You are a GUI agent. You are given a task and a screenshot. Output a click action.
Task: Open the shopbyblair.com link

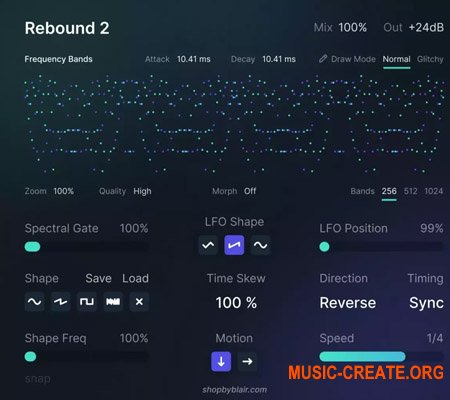pos(234,390)
